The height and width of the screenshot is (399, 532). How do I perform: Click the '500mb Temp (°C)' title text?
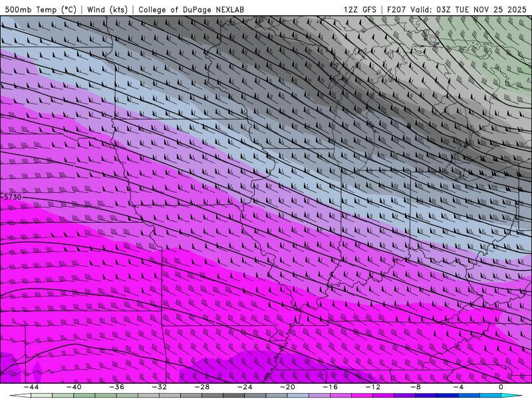tap(41, 9)
